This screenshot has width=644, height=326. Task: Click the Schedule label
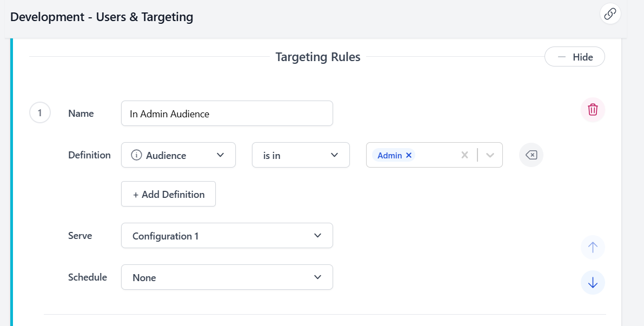pos(88,277)
